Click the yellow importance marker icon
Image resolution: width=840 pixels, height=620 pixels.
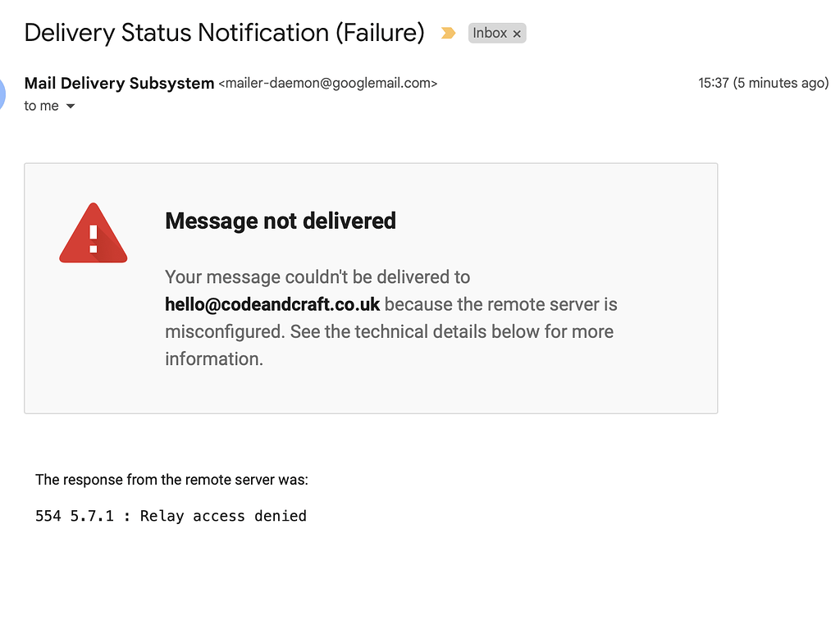click(x=448, y=34)
